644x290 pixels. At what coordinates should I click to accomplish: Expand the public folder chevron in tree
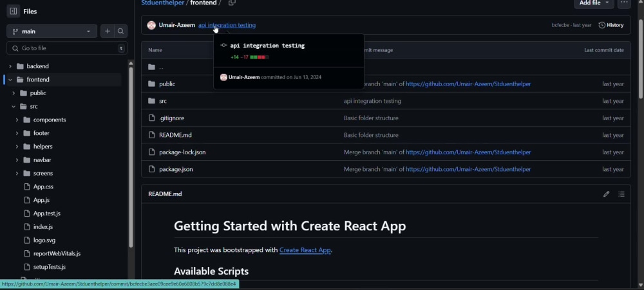[14, 93]
